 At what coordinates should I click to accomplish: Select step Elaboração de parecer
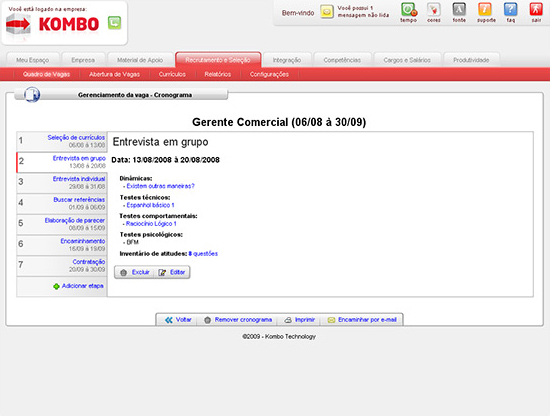click(62, 224)
